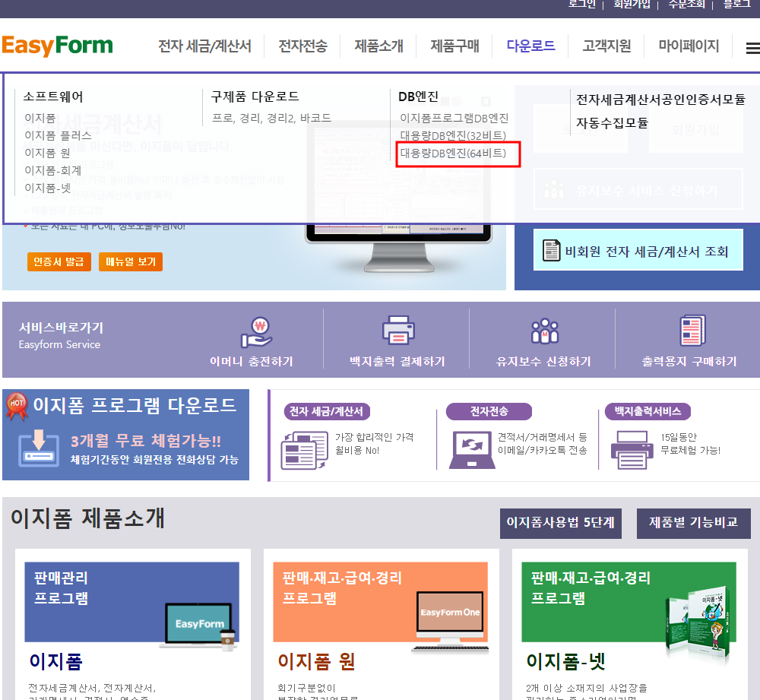The height and width of the screenshot is (700, 760).
Task: Click the download tray icon in the banner
Action: (x=39, y=448)
